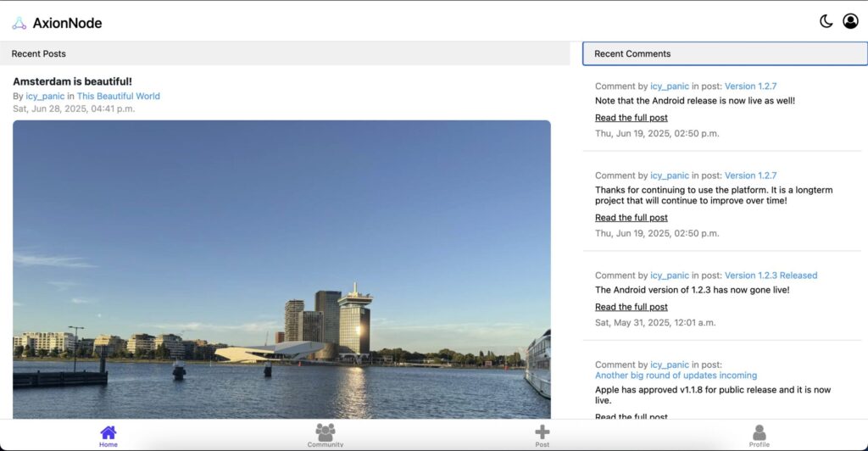Select the Recent Comments section header

click(x=632, y=53)
